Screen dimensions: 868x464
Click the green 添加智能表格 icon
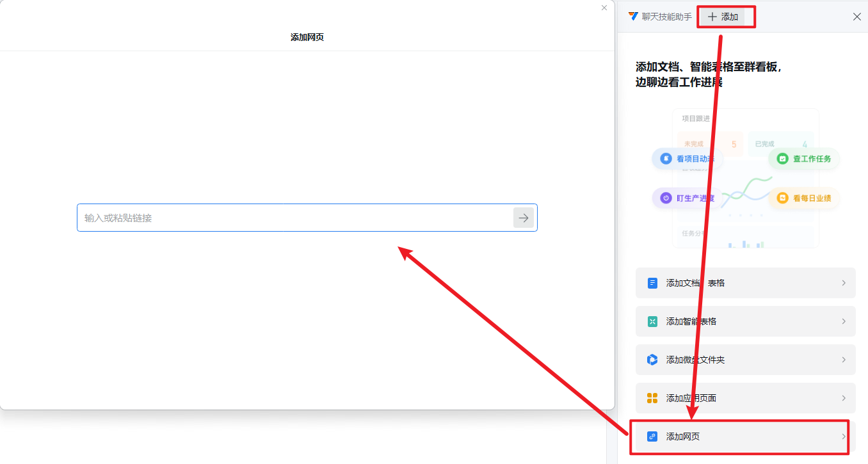(x=652, y=321)
